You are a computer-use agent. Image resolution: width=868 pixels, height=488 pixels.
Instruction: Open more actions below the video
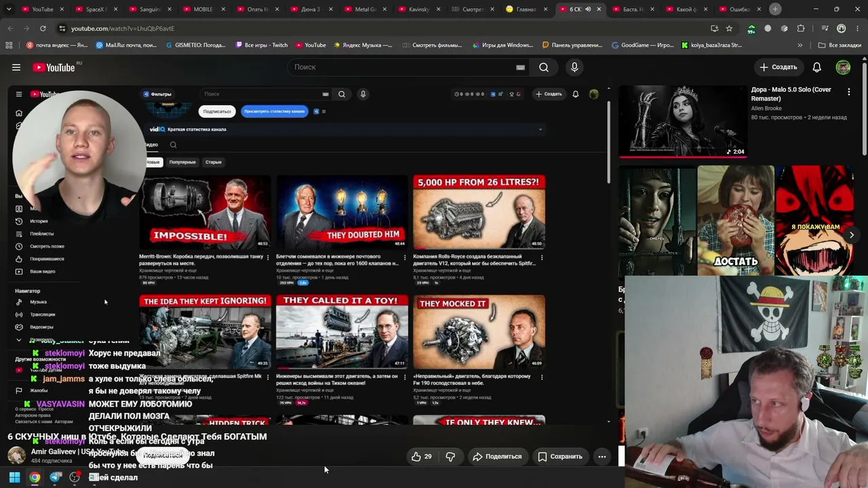pyautogui.click(x=601, y=457)
